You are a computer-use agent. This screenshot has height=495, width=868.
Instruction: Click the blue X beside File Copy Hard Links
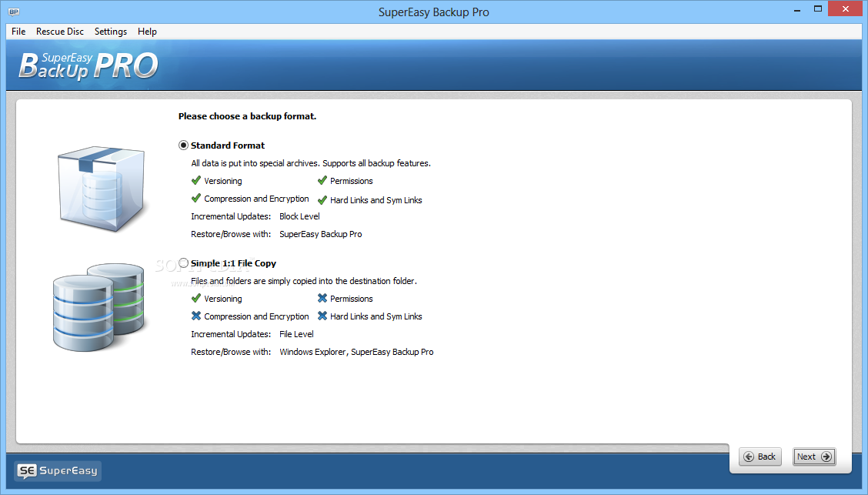322,316
